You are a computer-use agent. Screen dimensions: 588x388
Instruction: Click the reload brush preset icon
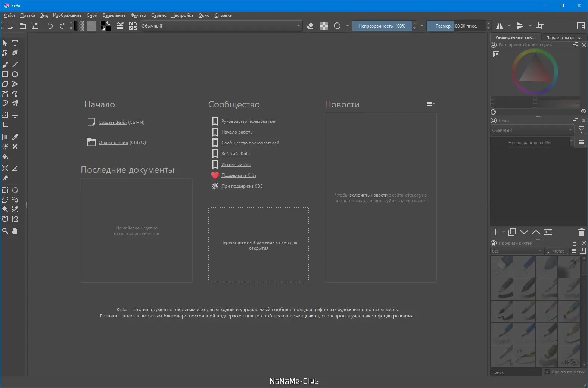(x=337, y=26)
